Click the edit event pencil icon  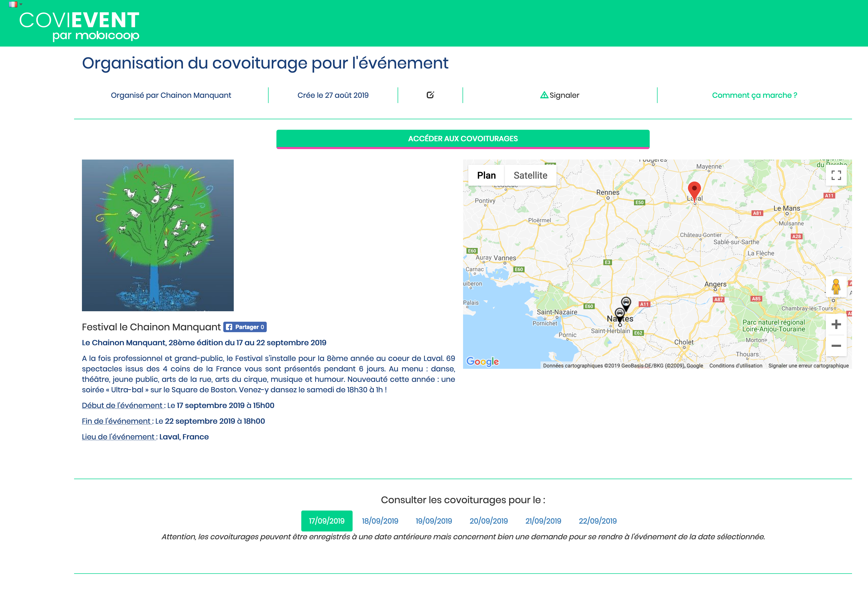point(430,95)
